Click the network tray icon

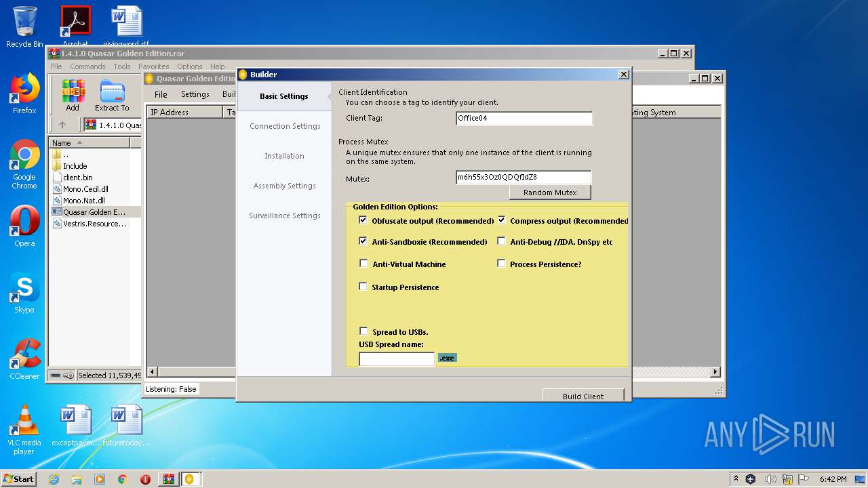[x=787, y=479]
